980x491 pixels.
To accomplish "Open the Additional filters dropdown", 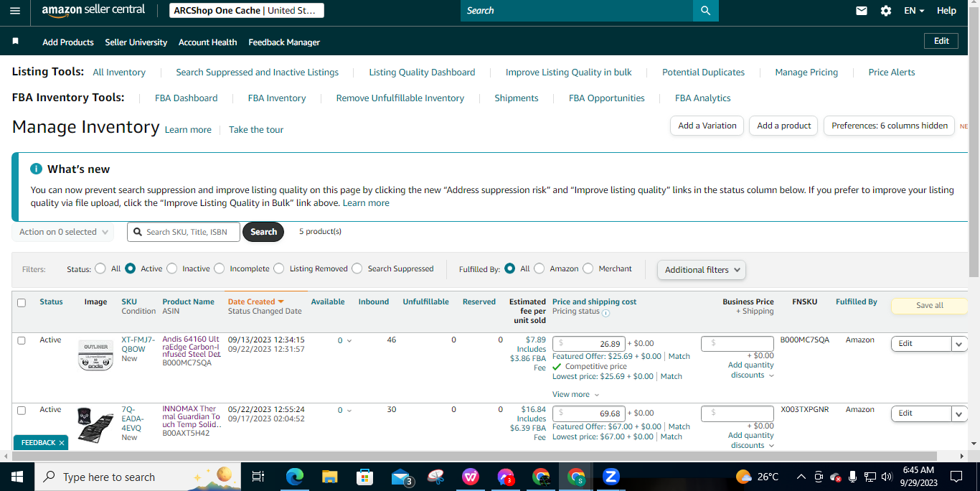I will tap(701, 270).
